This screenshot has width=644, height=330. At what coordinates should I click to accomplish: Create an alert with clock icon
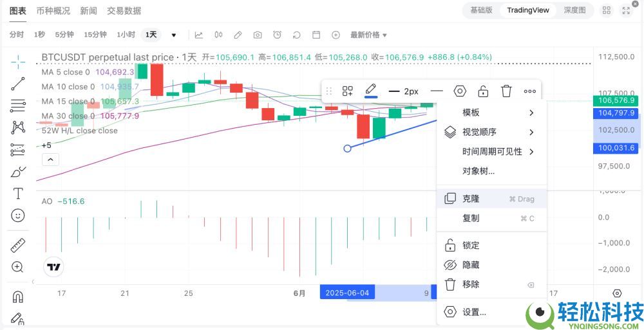[277, 35]
